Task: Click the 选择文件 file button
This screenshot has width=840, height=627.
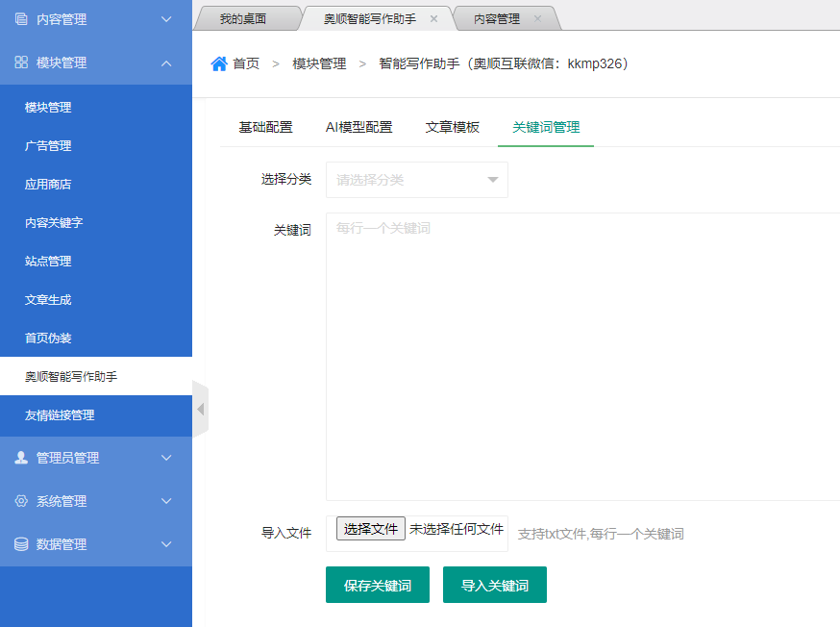Action: pyautogui.click(x=371, y=529)
